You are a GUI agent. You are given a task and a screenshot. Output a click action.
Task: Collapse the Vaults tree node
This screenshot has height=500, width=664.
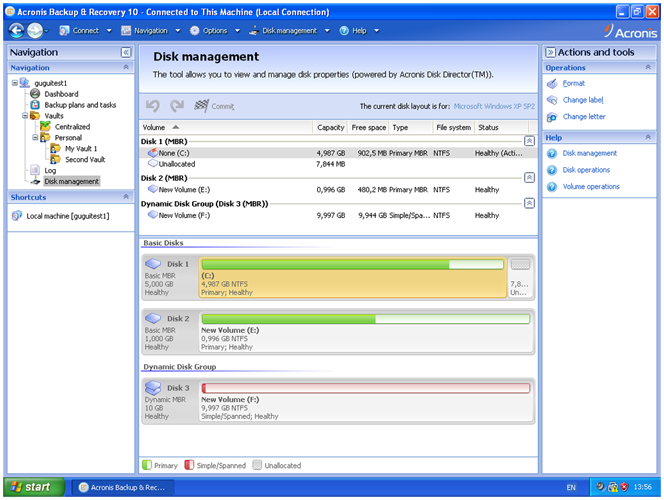[x=25, y=115]
